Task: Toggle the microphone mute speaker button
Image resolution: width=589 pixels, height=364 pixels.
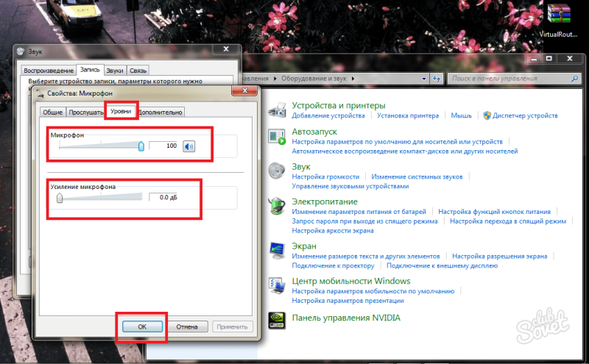Action: pyautogui.click(x=189, y=146)
